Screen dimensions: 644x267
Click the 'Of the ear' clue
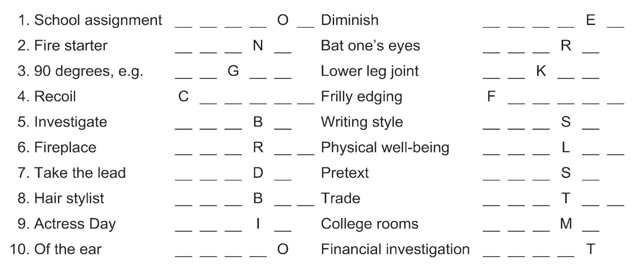coord(68,249)
